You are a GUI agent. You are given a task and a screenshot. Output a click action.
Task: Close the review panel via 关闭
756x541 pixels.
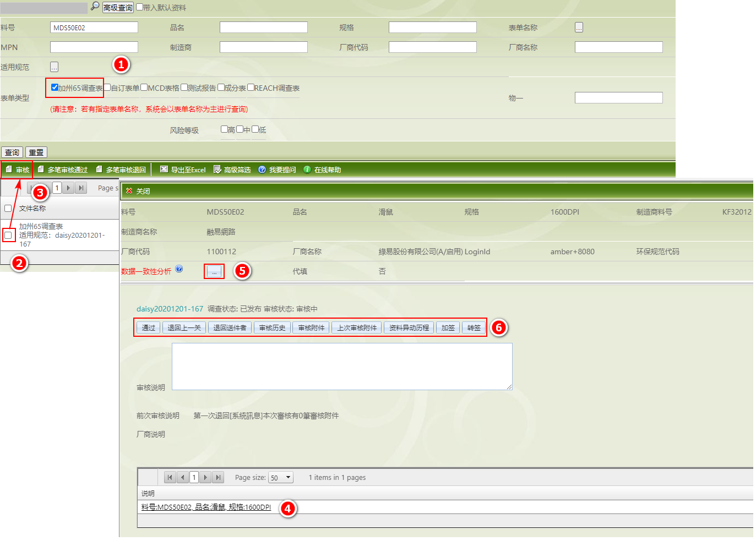(138, 191)
